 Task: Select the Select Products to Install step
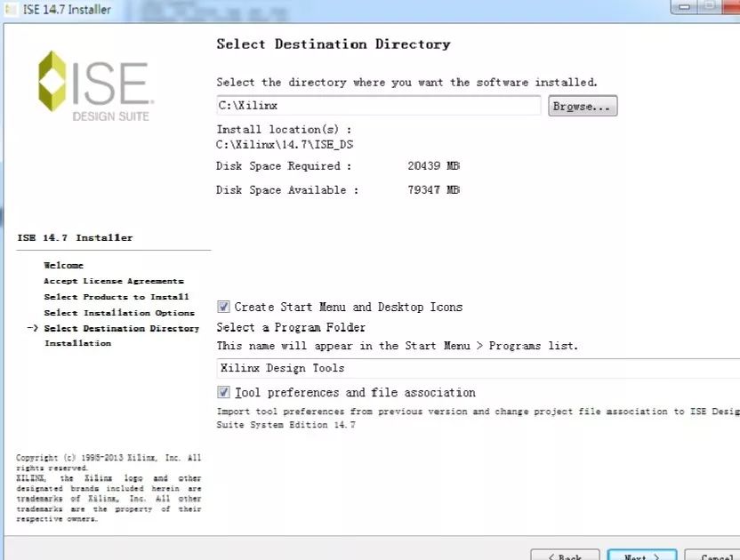(x=117, y=297)
